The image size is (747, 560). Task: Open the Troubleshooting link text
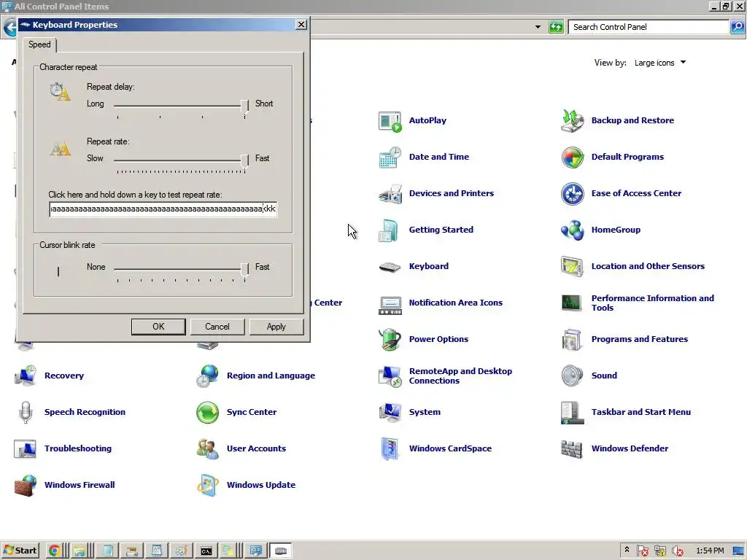click(x=78, y=448)
